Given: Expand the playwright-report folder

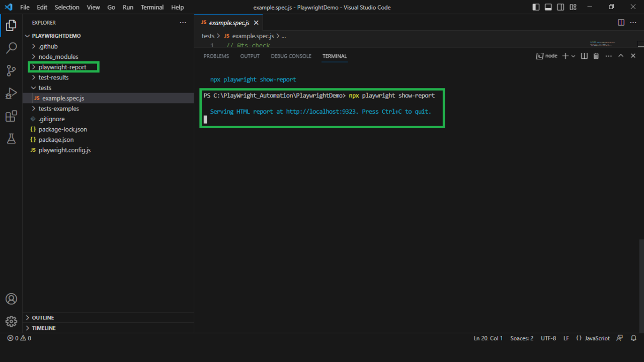Looking at the screenshot, I should (62, 67).
